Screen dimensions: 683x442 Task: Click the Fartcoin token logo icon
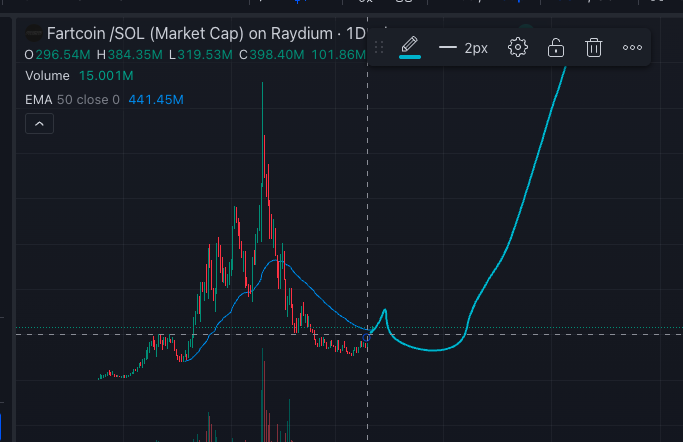[x=34, y=33]
